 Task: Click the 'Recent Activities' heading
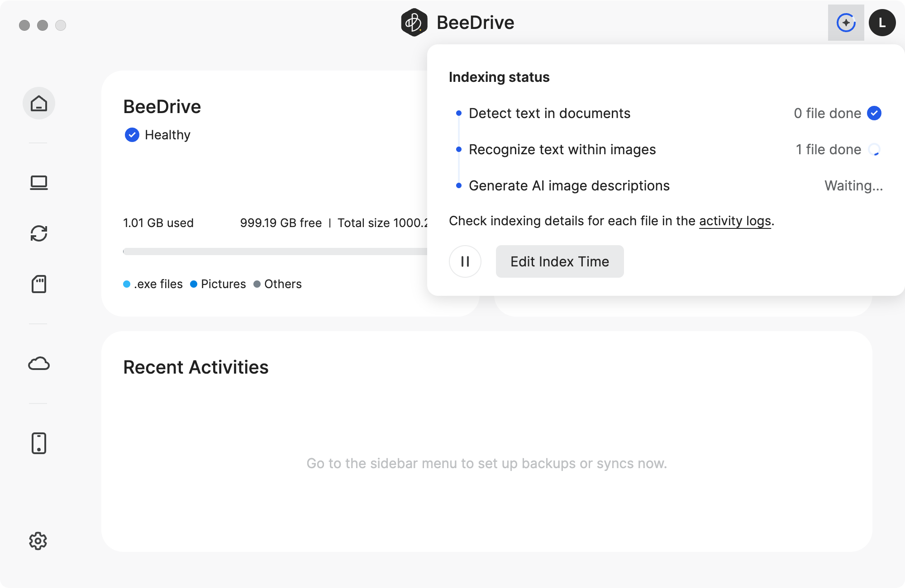tap(196, 367)
